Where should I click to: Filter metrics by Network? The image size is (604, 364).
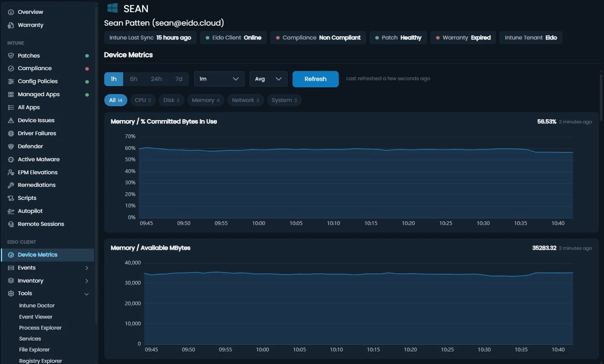point(245,100)
